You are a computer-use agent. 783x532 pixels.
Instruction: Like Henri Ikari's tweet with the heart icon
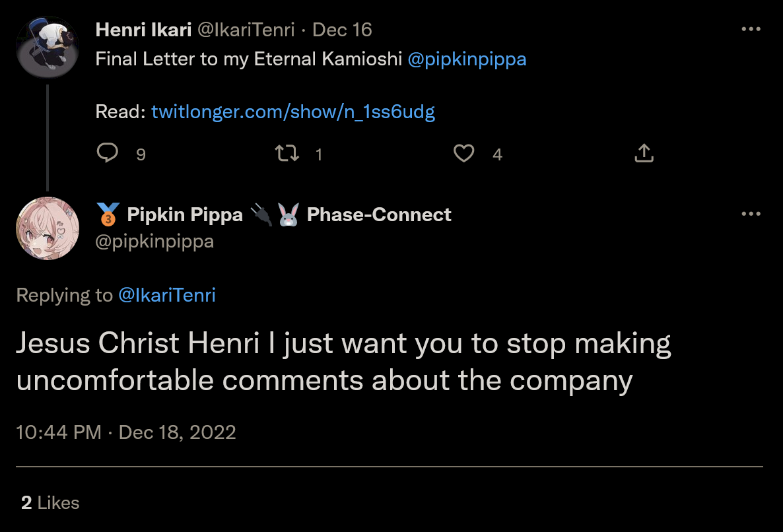click(464, 153)
